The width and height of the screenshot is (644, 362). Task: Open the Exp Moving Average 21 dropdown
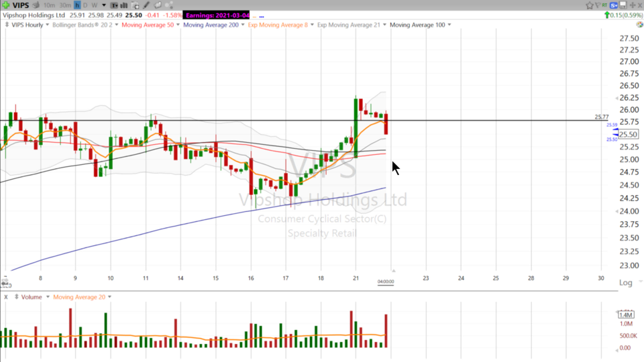point(384,25)
